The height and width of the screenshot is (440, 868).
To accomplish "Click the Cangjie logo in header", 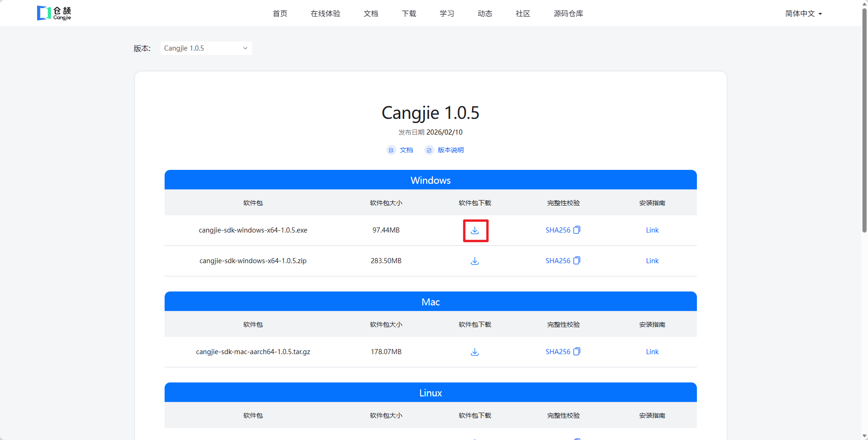I will coord(54,13).
